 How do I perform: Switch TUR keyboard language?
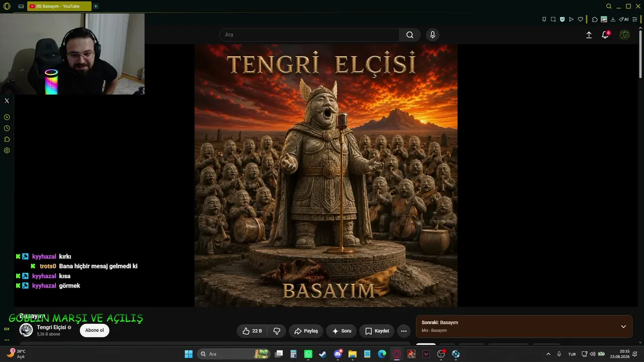click(572, 354)
